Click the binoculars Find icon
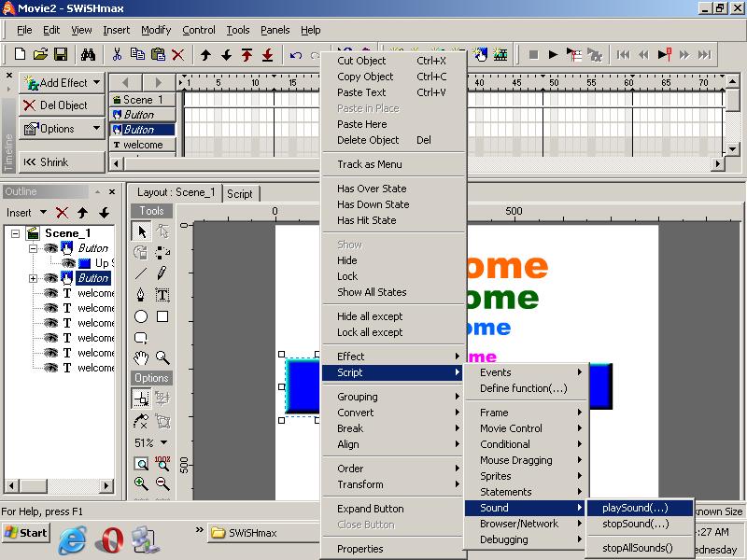747x560 pixels. coord(88,54)
